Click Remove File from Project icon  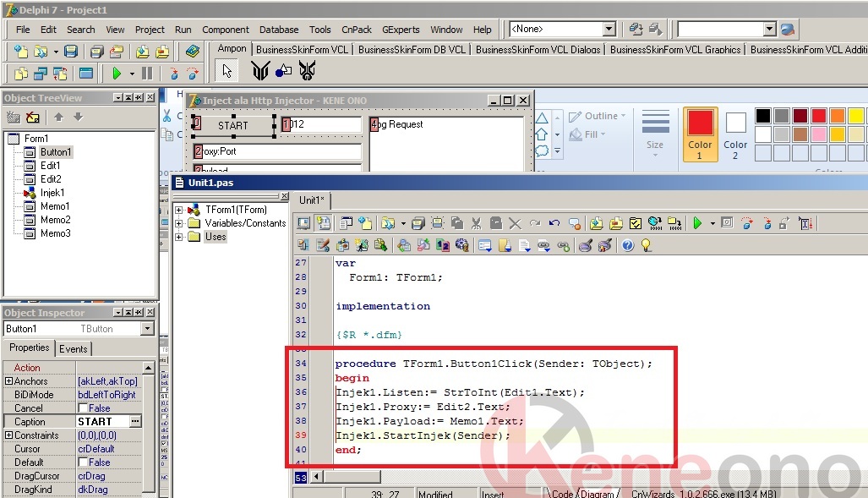pyautogui.click(x=162, y=52)
